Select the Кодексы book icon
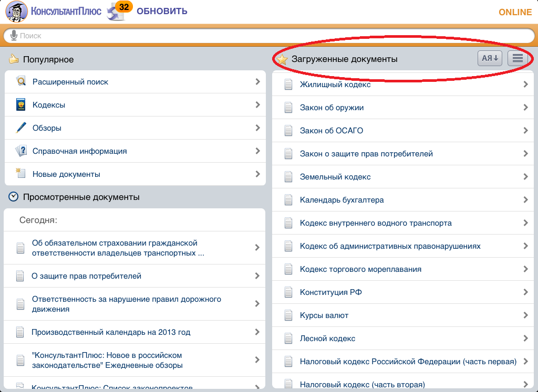538x392 pixels. (x=21, y=104)
